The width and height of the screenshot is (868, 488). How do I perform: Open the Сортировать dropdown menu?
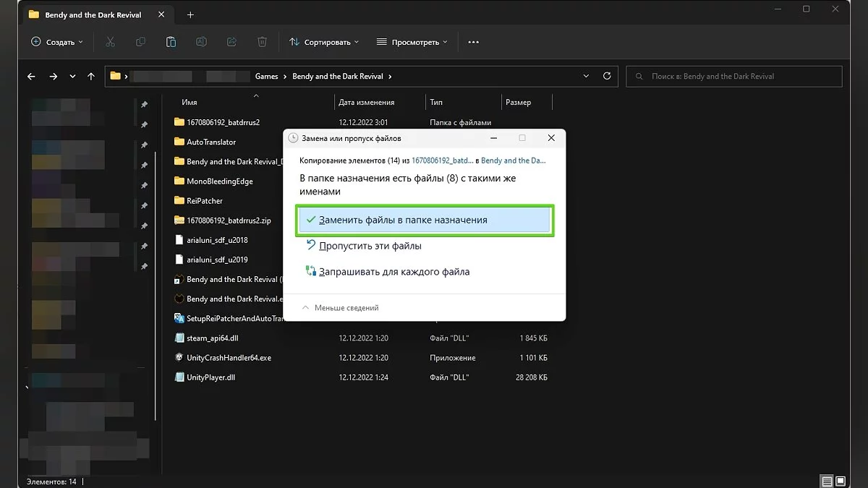pos(324,42)
